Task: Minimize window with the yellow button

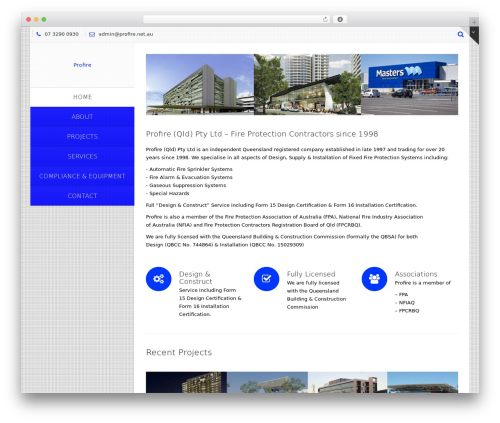Action: [36, 20]
